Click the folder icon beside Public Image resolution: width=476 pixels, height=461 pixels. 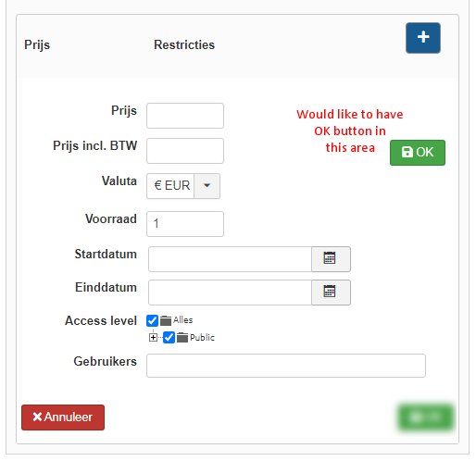[182, 338]
